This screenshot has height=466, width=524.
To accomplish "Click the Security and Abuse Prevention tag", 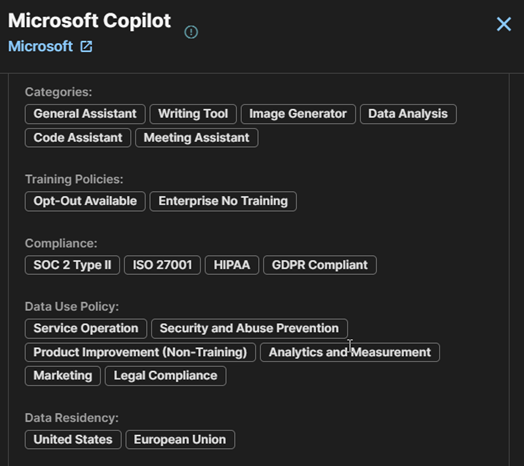I will pyautogui.click(x=249, y=329).
